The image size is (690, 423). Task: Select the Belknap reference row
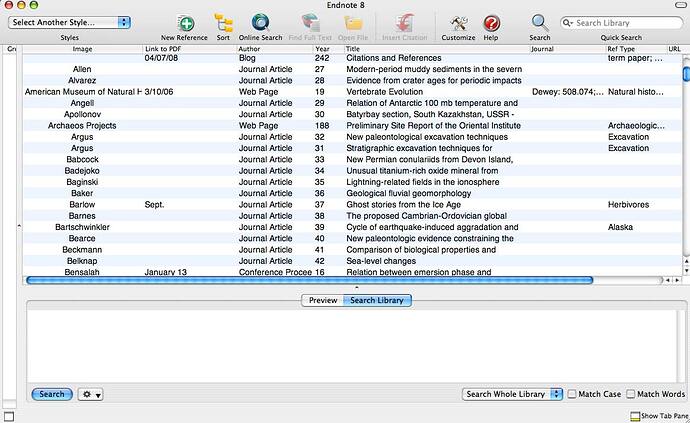pos(352,261)
